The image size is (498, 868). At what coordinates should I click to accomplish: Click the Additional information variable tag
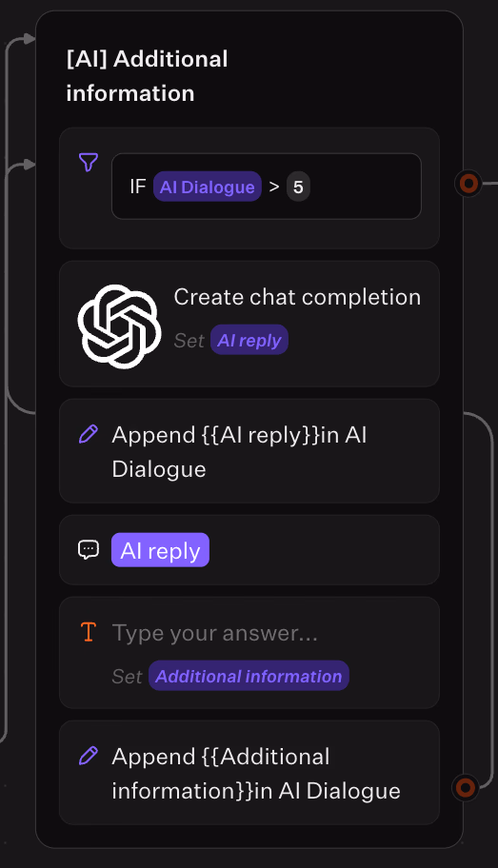point(249,676)
